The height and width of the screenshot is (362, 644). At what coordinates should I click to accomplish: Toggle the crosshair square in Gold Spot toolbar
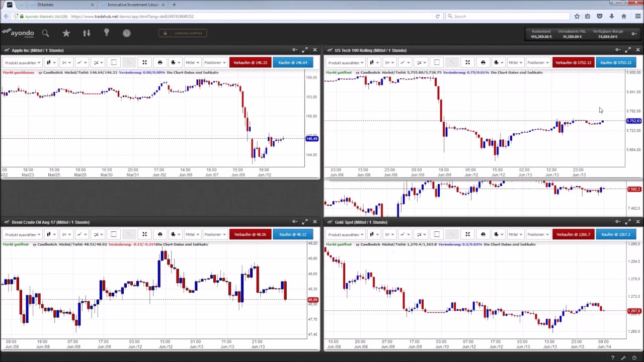(x=437, y=234)
